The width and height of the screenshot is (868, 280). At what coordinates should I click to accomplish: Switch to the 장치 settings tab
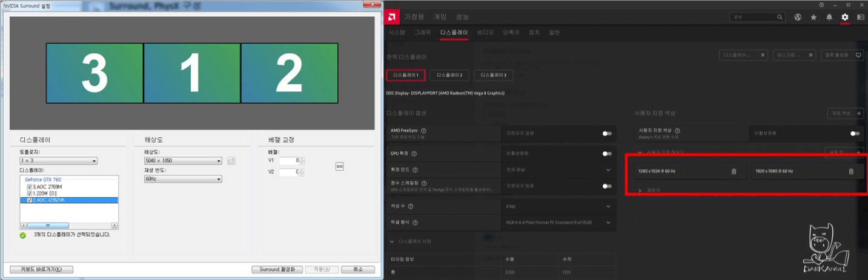point(534,32)
